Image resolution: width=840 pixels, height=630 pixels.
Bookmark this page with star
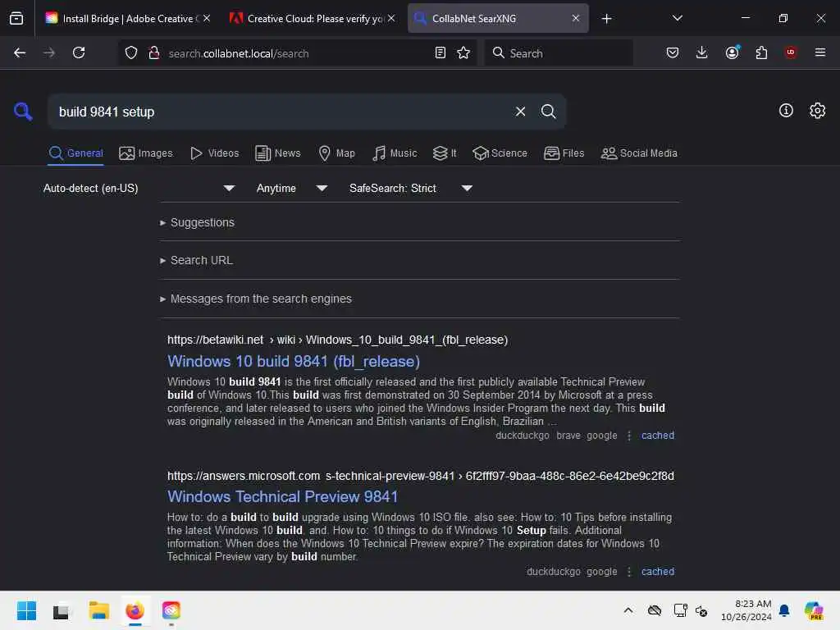(x=463, y=52)
